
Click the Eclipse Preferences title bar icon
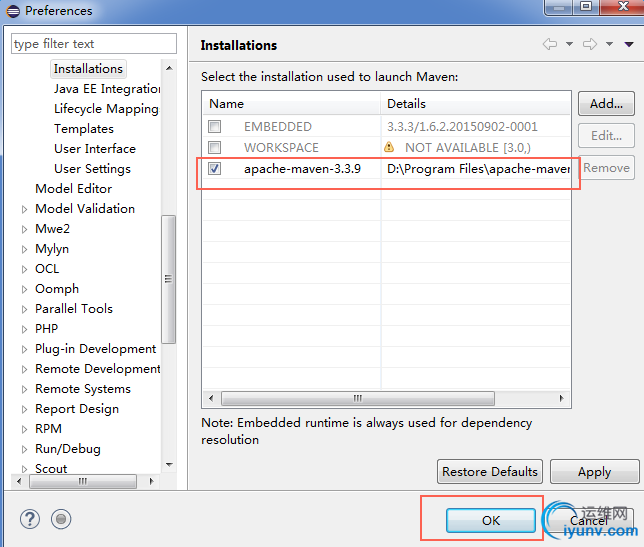click(x=13, y=11)
